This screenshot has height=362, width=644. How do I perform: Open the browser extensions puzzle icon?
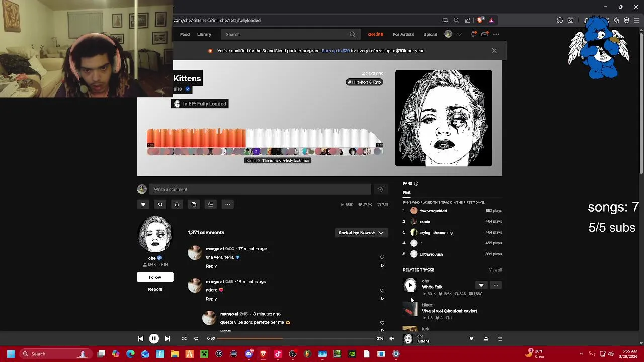click(x=560, y=20)
